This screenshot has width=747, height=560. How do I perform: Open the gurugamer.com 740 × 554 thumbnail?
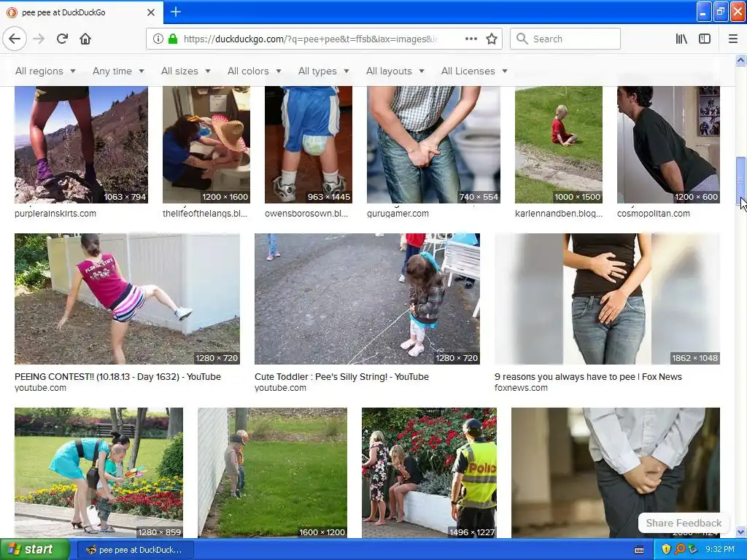433,145
